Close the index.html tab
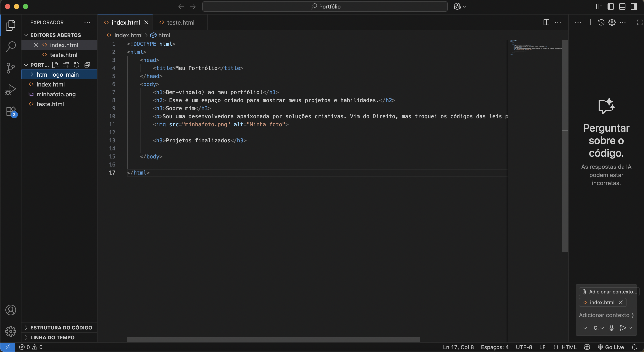The height and width of the screenshot is (352, 644). tap(146, 23)
